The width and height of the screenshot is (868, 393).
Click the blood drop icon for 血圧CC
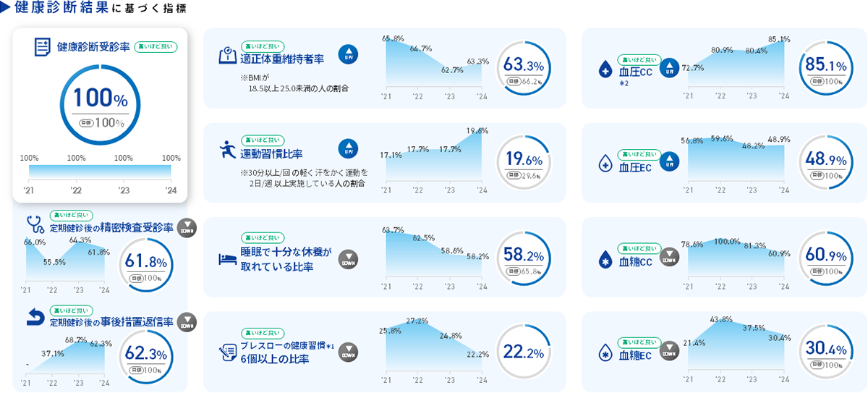(x=605, y=69)
